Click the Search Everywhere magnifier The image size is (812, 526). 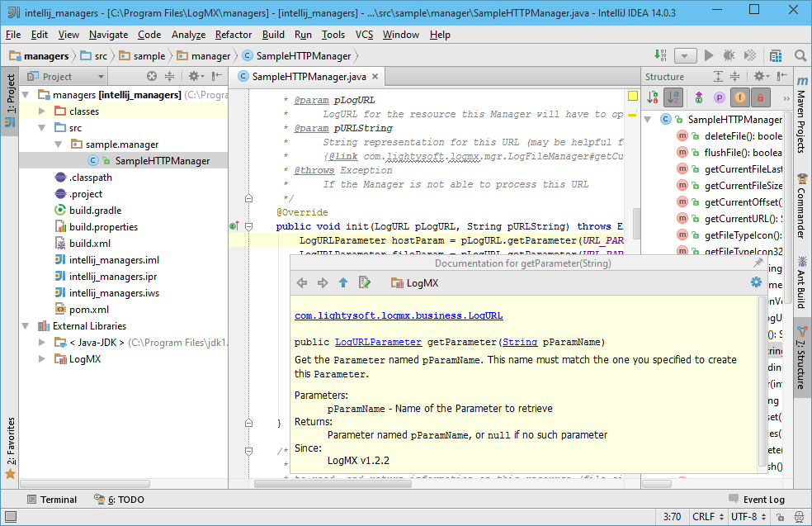coord(800,55)
